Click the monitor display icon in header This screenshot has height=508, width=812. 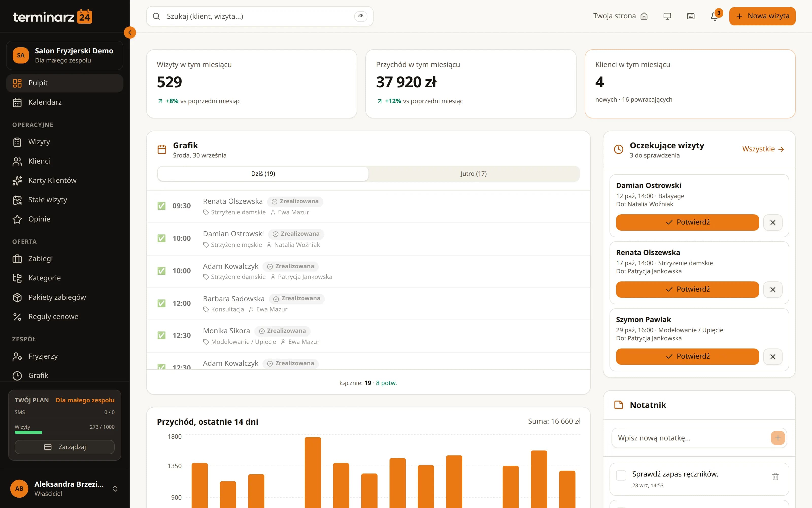(x=667, y=16)
